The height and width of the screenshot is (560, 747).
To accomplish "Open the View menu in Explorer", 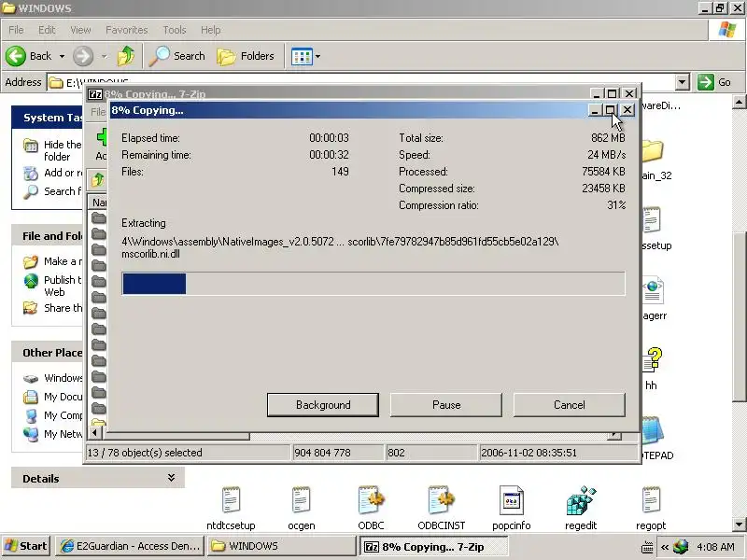I will click(80, 30).
